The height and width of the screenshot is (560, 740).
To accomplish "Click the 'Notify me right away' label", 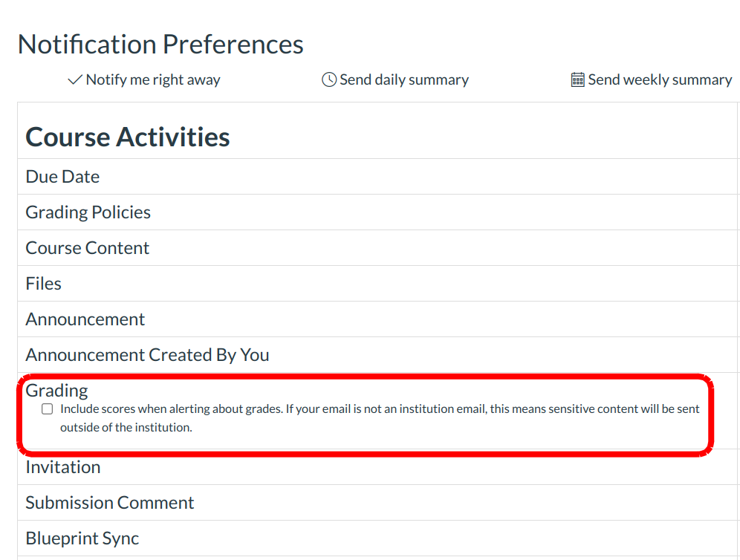I will point(153,80).
